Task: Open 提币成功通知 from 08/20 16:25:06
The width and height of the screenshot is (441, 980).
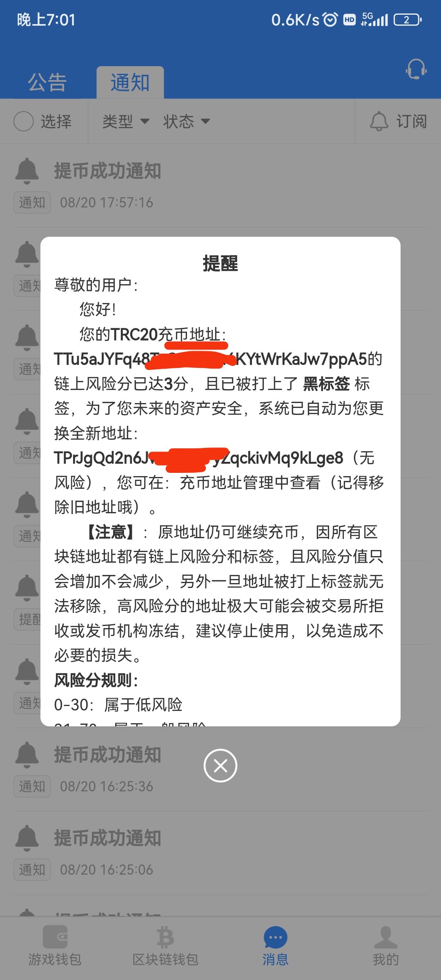Action: (220, 853)
